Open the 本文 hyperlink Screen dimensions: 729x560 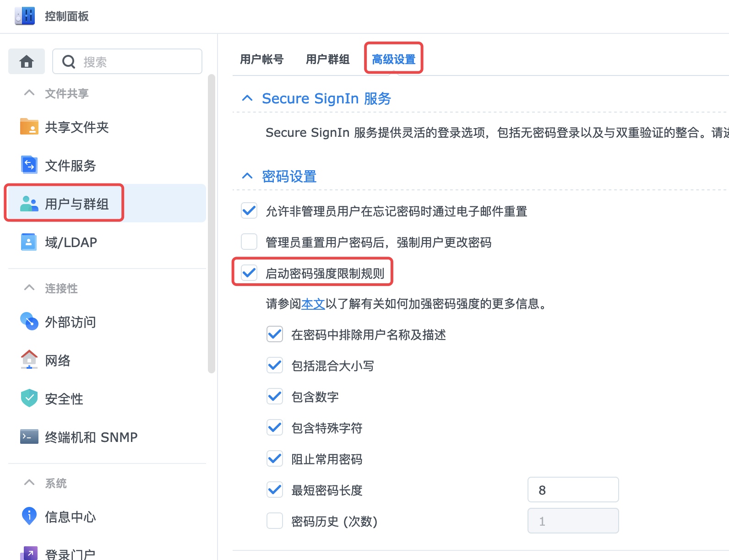(x=313, y=304)
